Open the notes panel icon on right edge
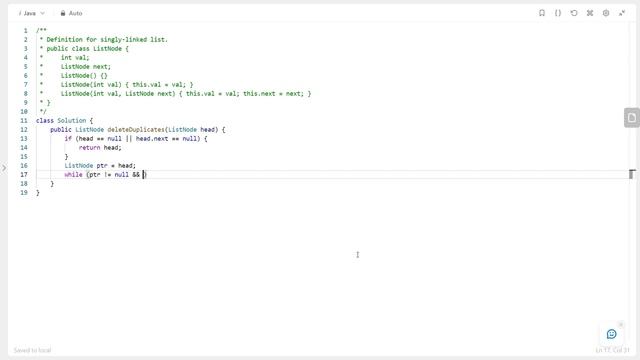Image resolution: width=640 pixels, height=360 pixels. click(x=632, y=118)
